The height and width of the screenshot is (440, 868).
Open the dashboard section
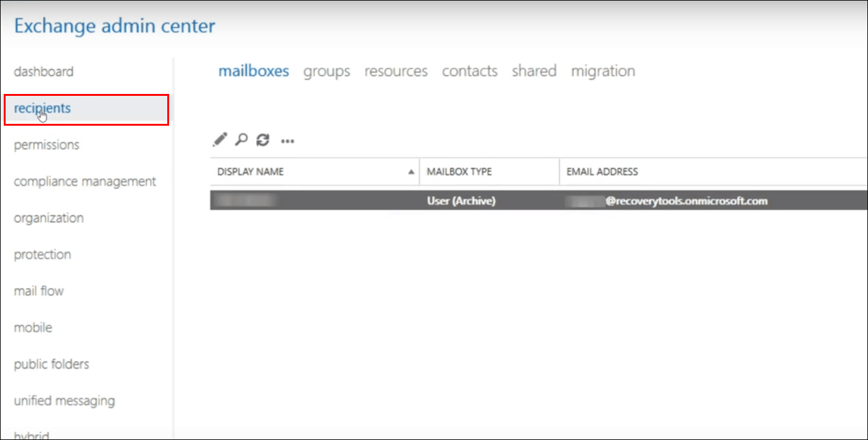tap(43, 71)
